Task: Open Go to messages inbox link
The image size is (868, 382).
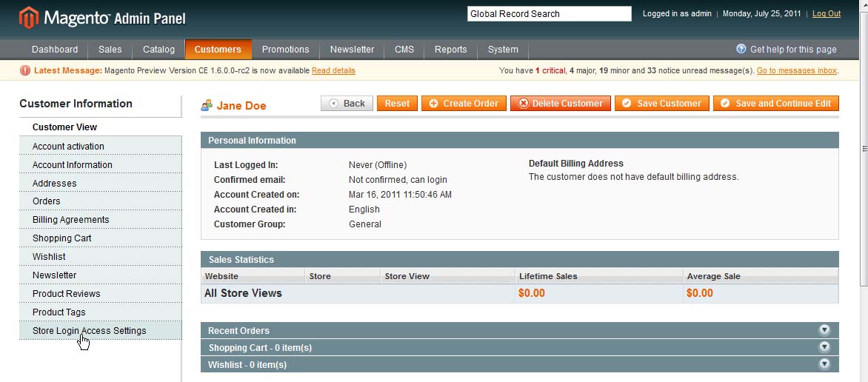Action: [797, 71]
